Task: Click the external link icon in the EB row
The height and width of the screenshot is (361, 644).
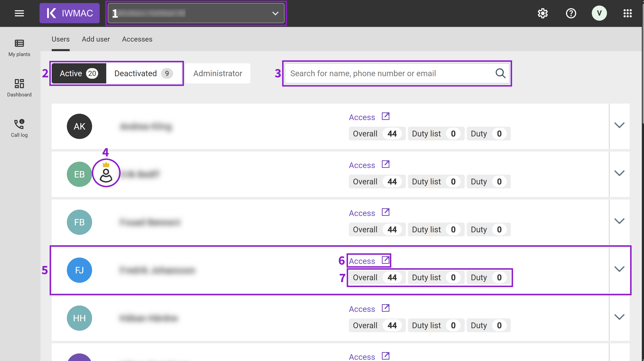Action: [x=386, y=164]
